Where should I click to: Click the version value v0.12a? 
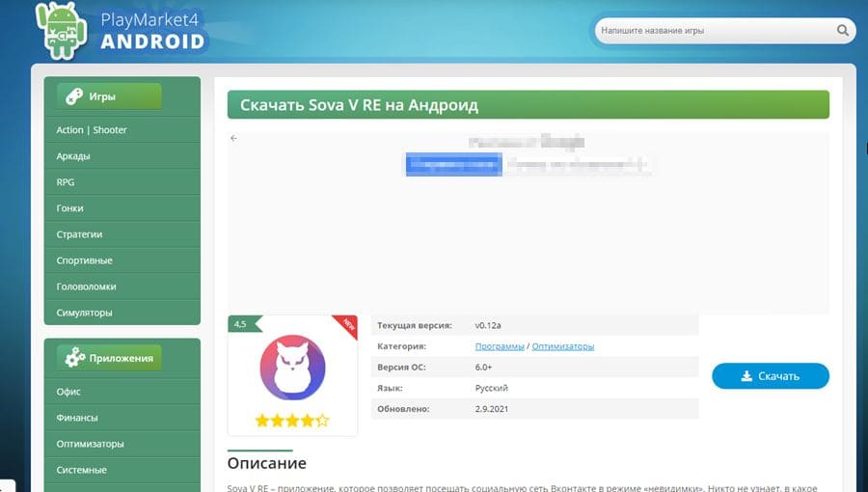pyautogui.click(x=488, y=325)
